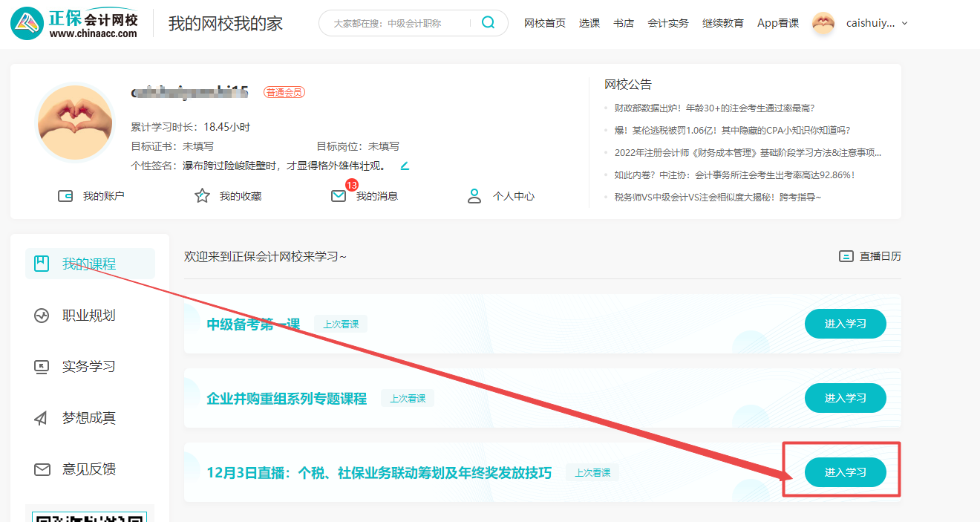Click 上次看课 tag on 企业并购重组 course

[408, 399]
